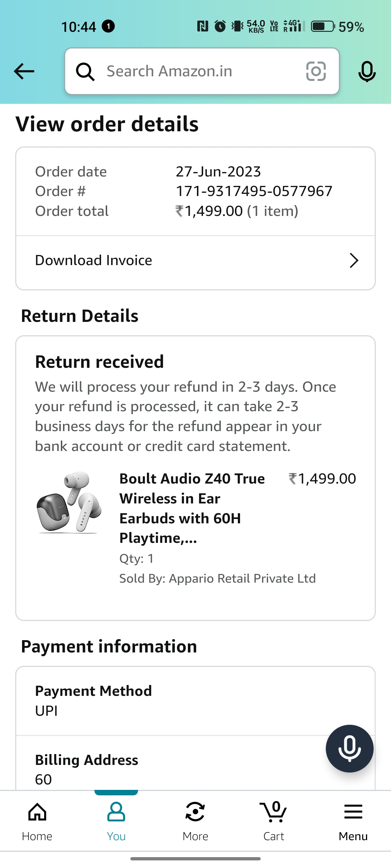The image size is (391, 868).
Task: Tap Sold By Appario Retail text
Action: point(218,579)
